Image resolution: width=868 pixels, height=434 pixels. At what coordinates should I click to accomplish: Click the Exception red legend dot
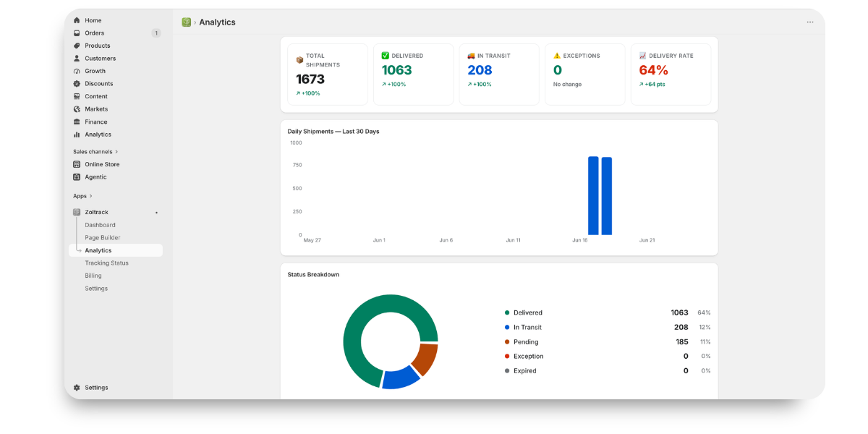pos(507,356)
